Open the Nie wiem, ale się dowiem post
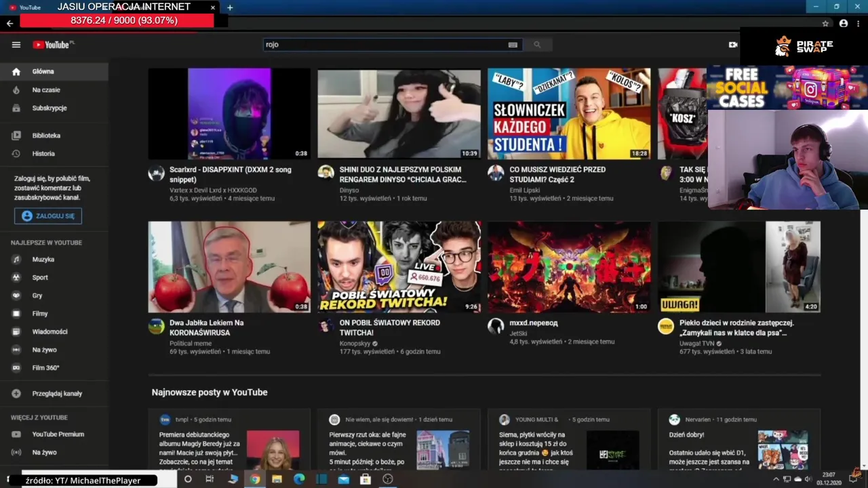Screen dimensions: 868x488 point(399,440)
